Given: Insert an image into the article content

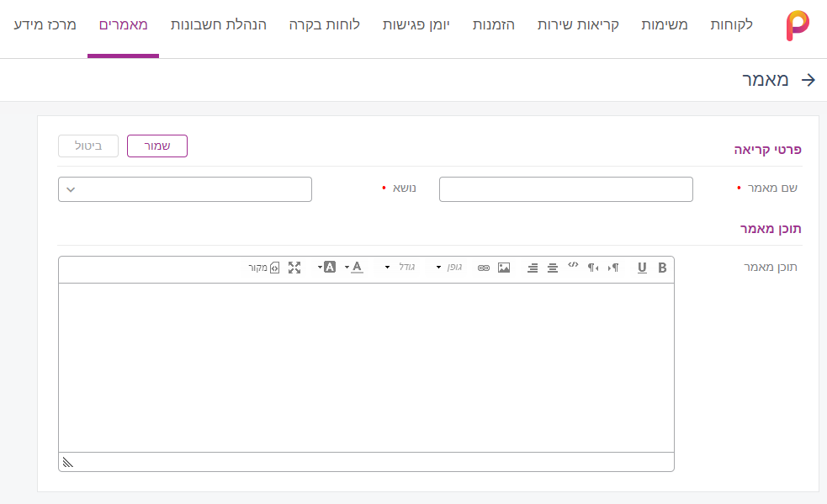Looking at the screenshot, I should point(504,268).
